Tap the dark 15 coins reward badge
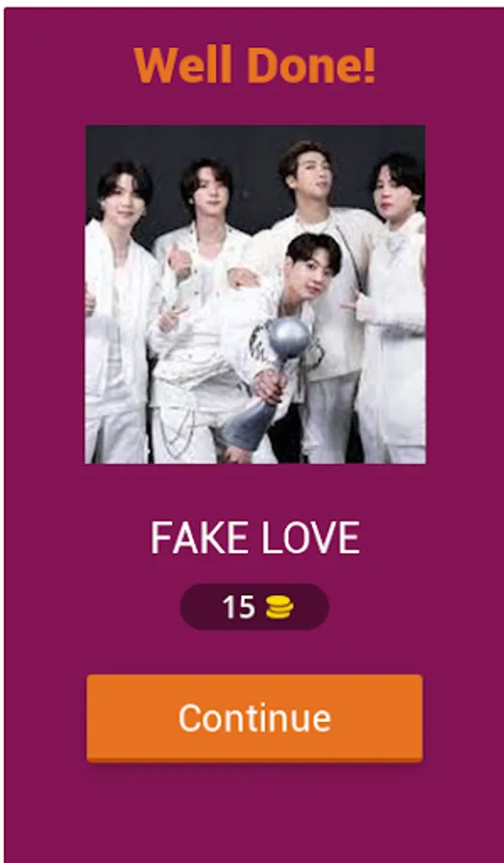Viewport: 504px width, 863px height. (x=255, y=607)
